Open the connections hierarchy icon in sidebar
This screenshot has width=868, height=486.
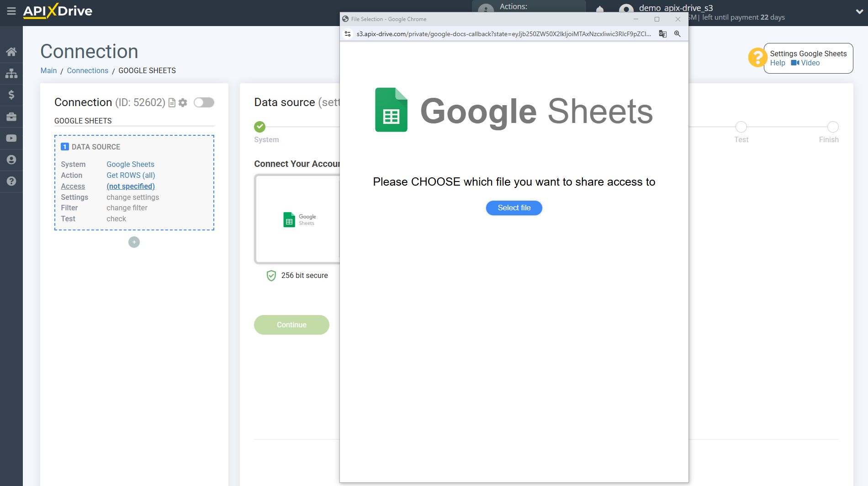tap(11, 73)
